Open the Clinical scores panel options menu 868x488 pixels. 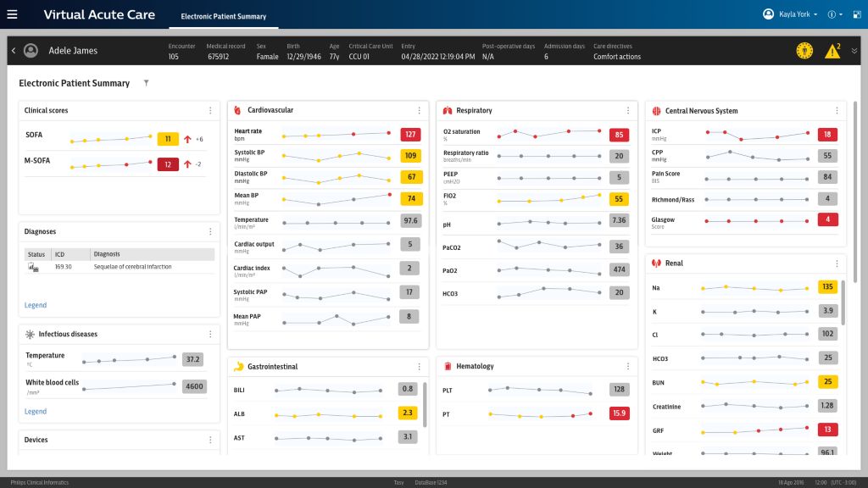tap(210, 111)
